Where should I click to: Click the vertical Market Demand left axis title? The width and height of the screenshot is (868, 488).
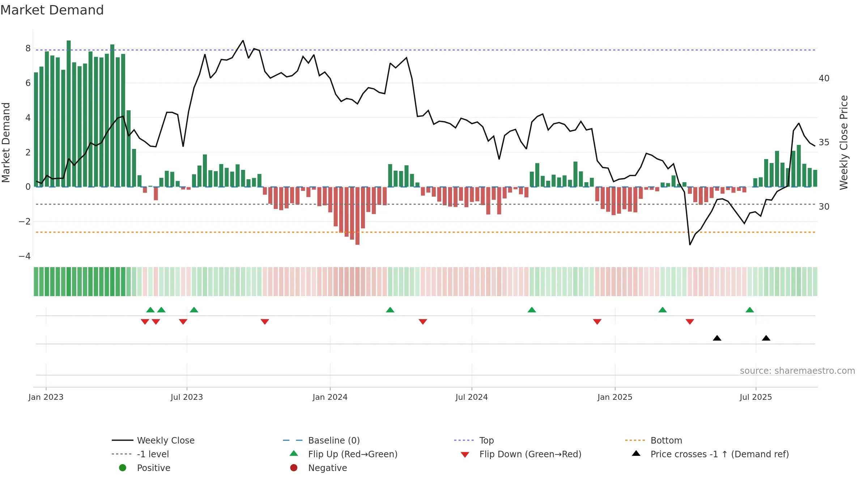pyautogui.click(x=6, y=142)
